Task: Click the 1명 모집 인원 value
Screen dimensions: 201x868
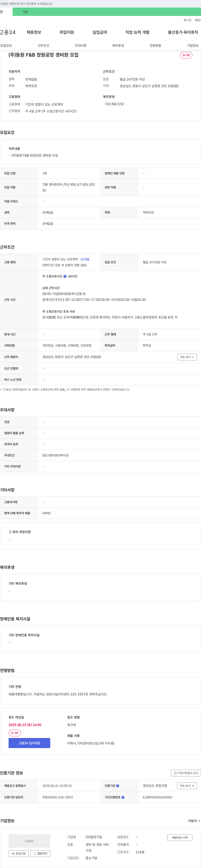Action: (45, 174)
